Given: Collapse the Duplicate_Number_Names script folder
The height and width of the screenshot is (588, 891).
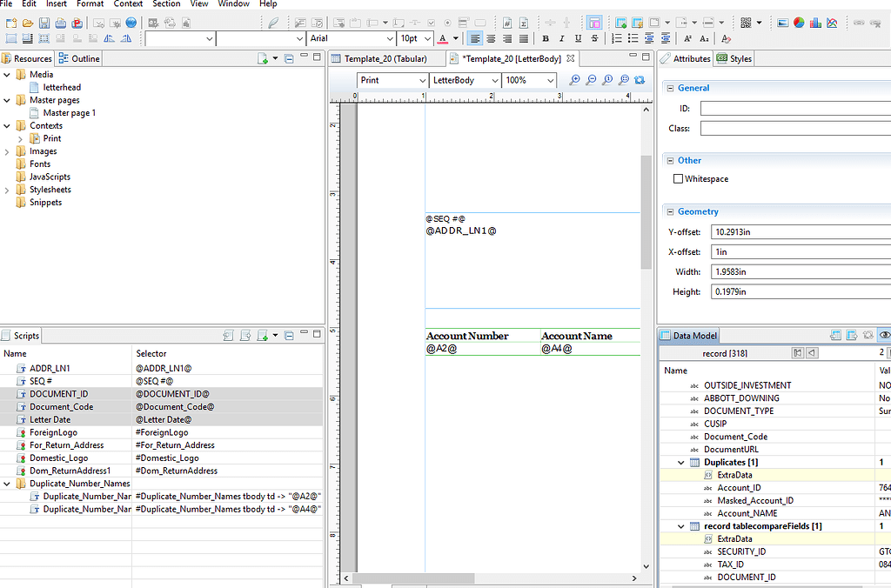Looking at the screenshot, I should tap(7, 484).
